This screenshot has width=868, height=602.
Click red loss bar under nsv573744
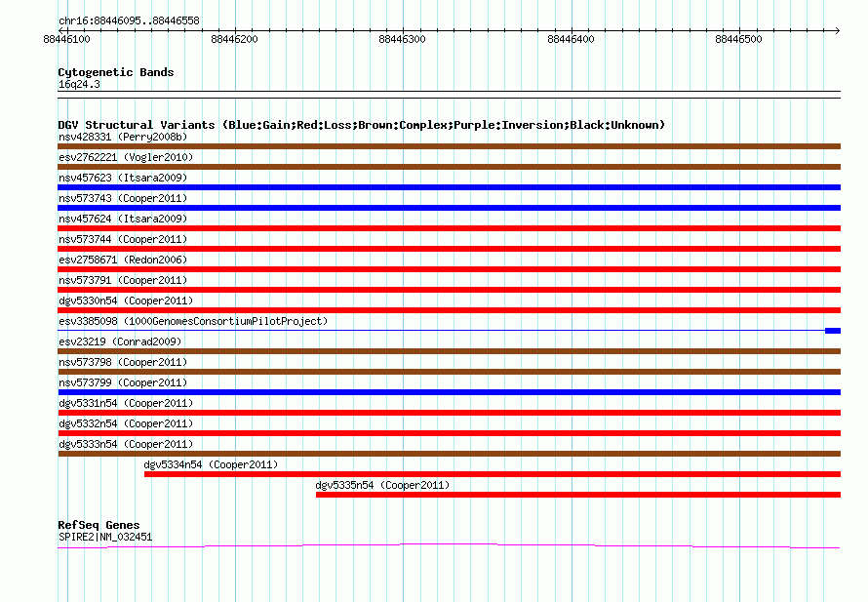(x=449, y=249)
